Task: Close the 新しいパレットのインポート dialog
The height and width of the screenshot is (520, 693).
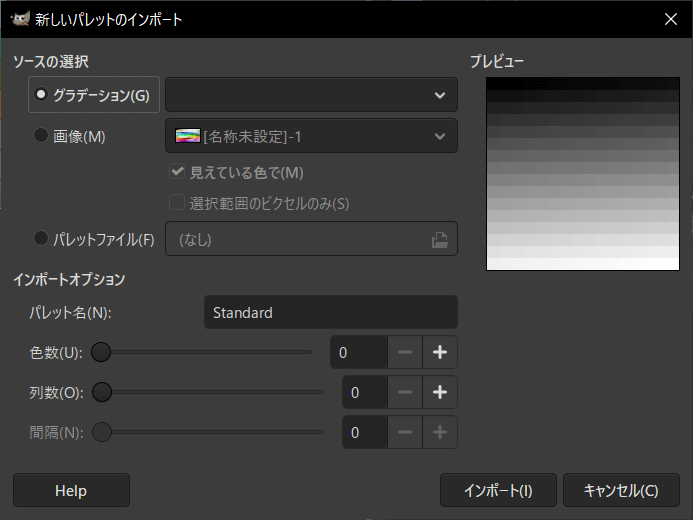Action: coord(670,19)
